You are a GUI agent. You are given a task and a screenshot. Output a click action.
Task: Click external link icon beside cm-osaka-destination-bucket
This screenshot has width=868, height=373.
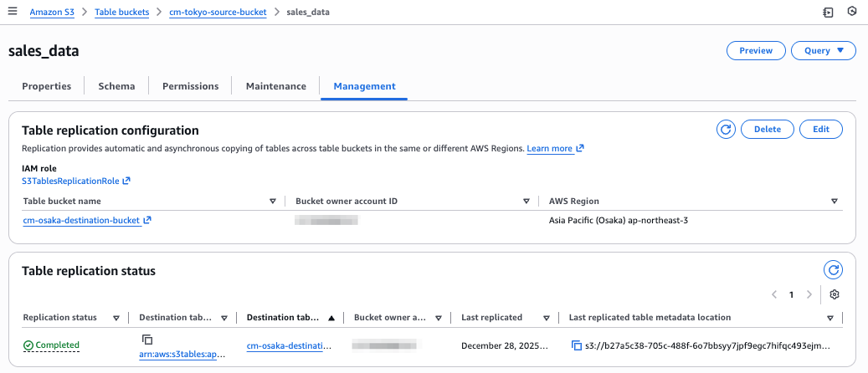click(147, 220)
